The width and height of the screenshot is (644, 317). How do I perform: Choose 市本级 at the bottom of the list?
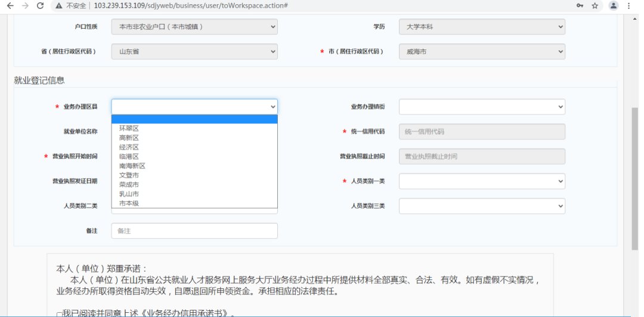[129, 203]
